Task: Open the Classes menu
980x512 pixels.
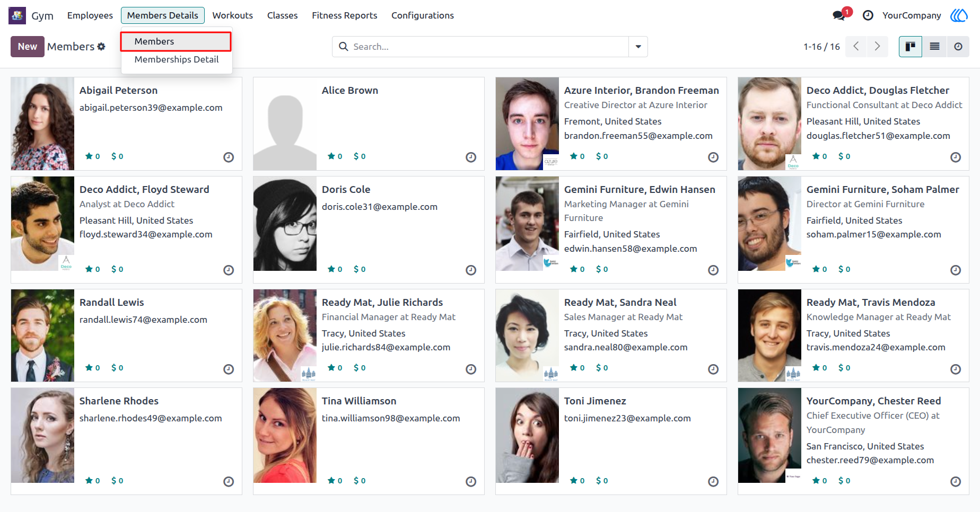Action: click(283, 15)
